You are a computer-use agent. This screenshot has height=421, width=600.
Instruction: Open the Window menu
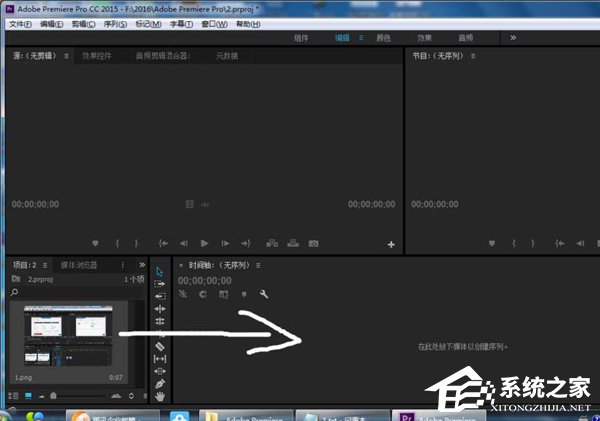click(x=214, y=24)
